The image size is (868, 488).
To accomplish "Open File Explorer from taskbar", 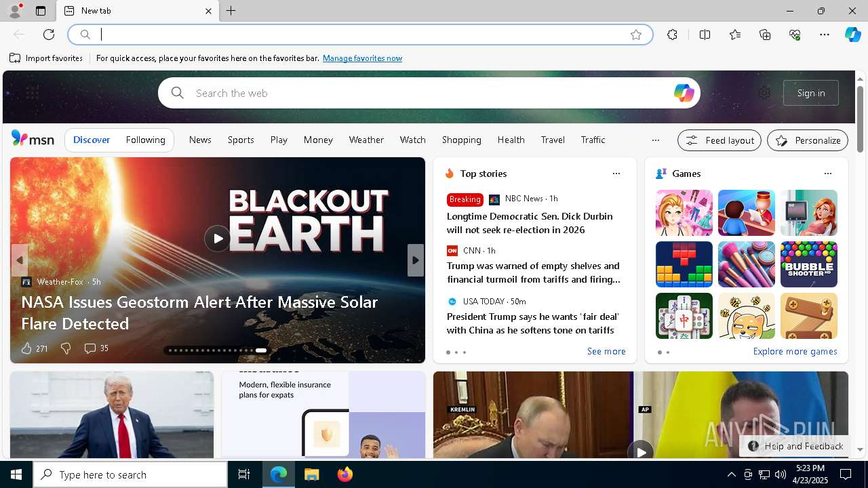I will [312, 474].
